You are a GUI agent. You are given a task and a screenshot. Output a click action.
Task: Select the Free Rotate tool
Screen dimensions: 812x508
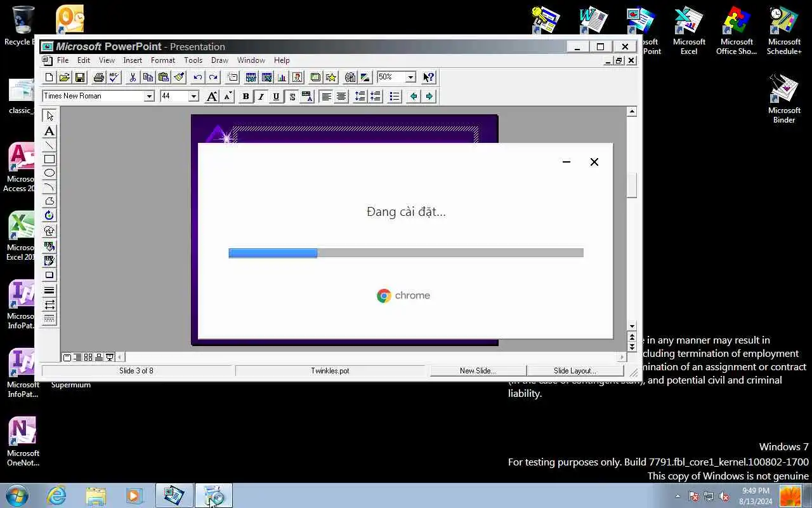(49, 215)
